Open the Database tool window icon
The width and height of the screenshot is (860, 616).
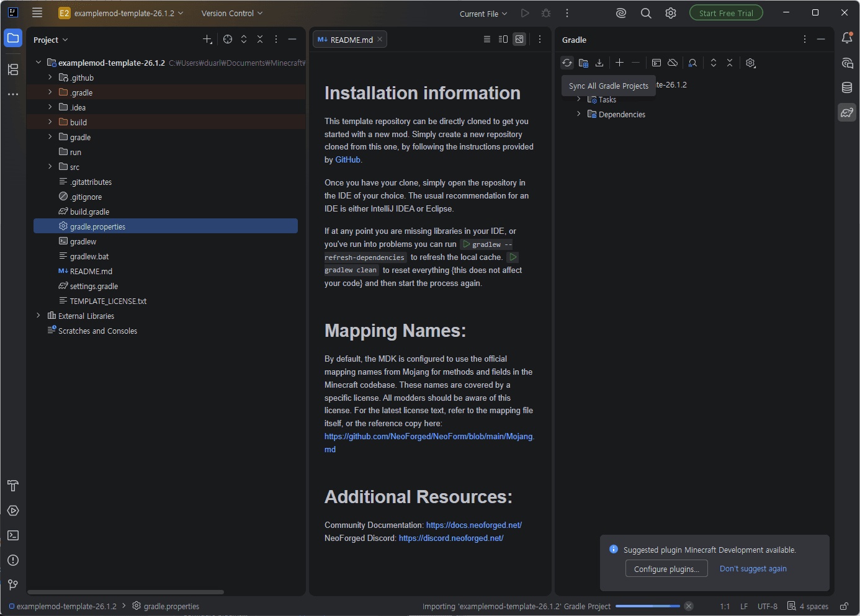(847, 87)
